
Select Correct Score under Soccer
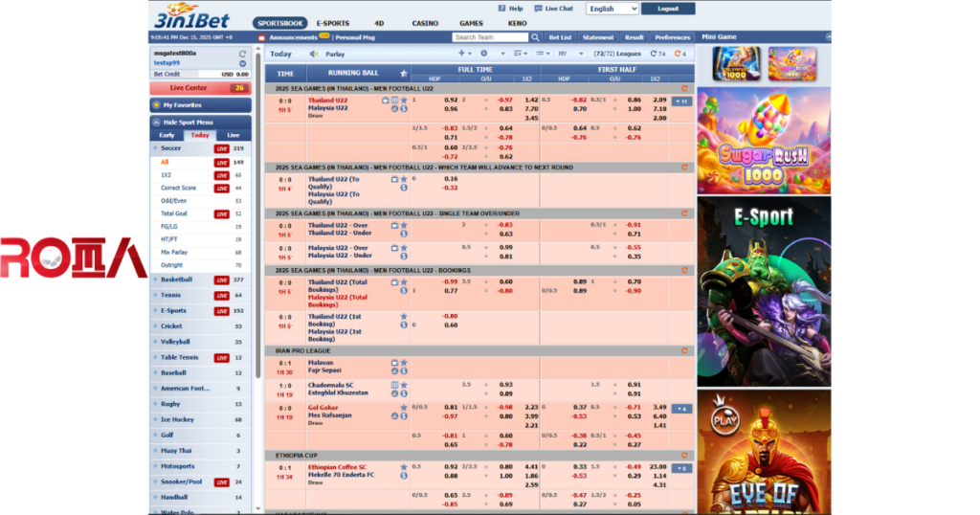pos(178,188)
